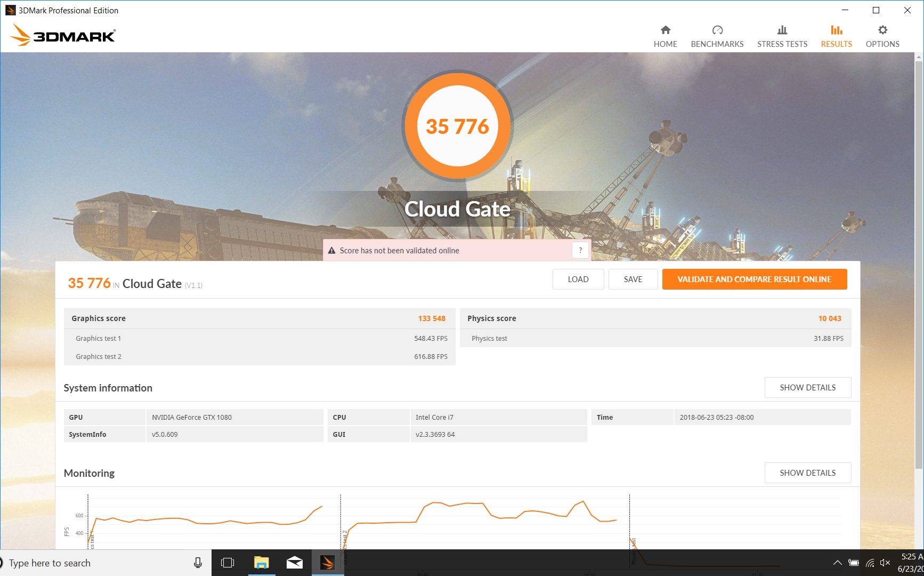Select the RESULTS tab
Viewport: 924px width, 576px height.
[836, 37]
